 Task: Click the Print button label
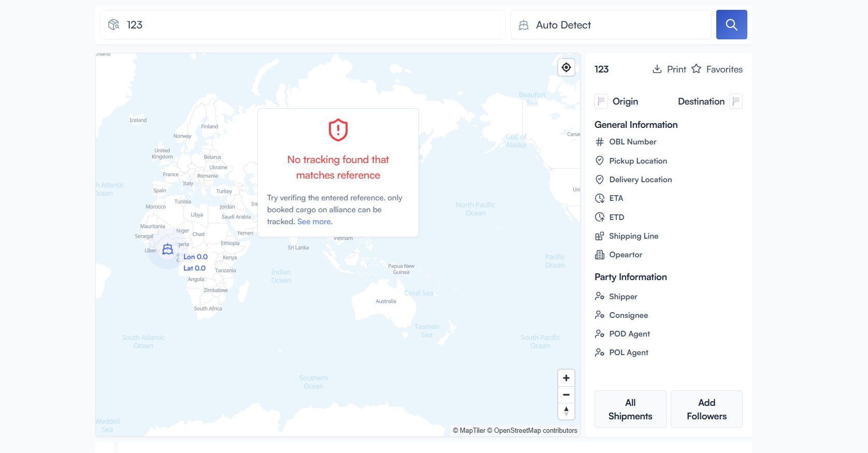click(676, 69)
